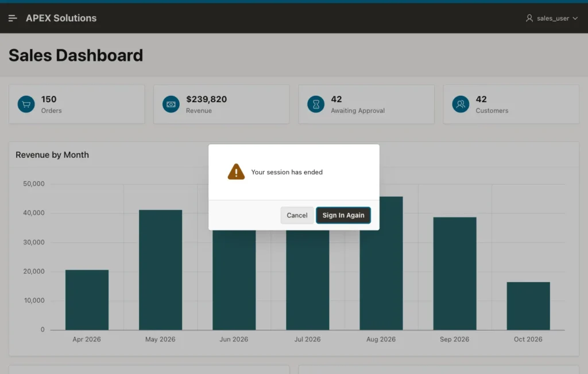This screenshot has width=588, height=374.
Task: Click the Revenue card label
Action: coord(199,111)
